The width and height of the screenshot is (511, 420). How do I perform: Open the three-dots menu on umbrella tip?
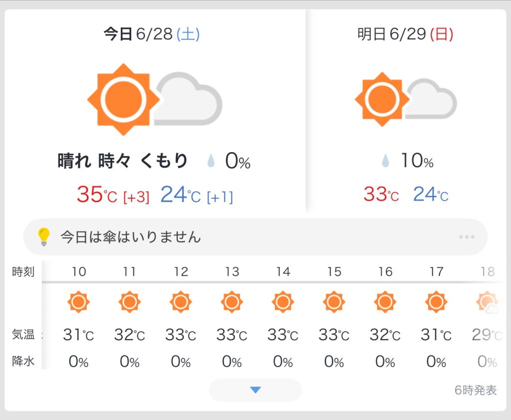tap(467, 236)
